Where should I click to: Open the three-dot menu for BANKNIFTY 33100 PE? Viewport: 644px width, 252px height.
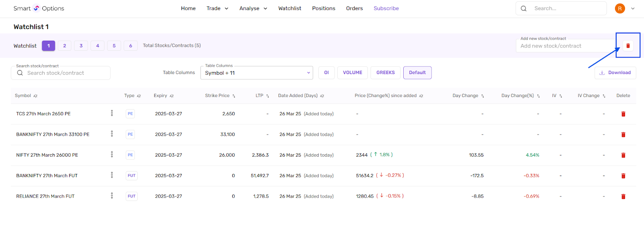point(112,134)
